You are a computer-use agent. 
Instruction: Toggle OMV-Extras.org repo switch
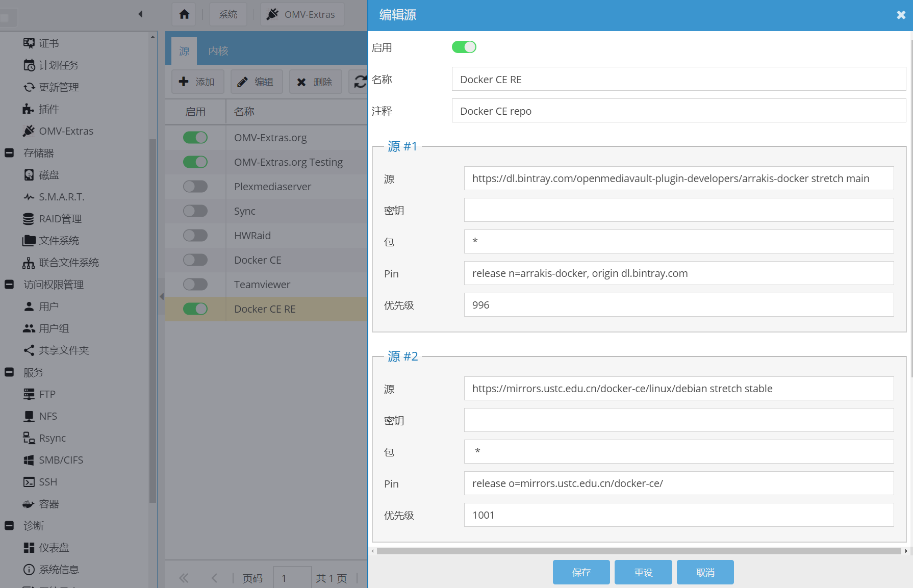195,138
